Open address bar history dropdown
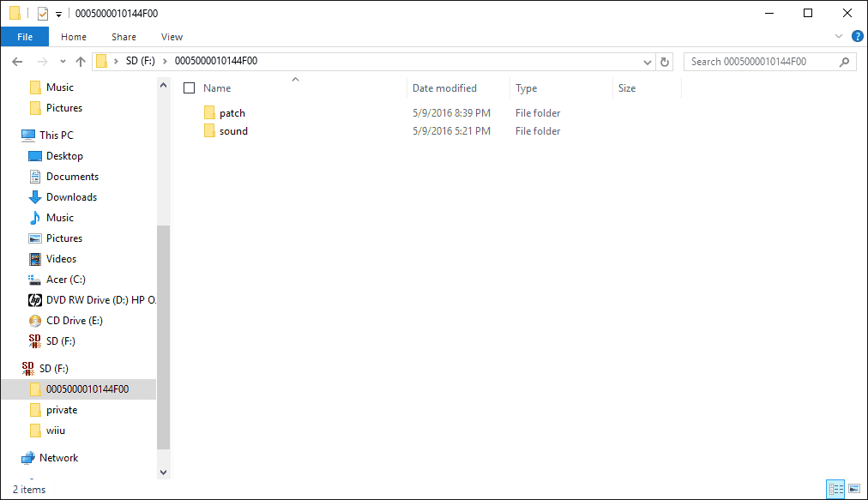Screen dimensions: 868x500 (x=647, y=62)
